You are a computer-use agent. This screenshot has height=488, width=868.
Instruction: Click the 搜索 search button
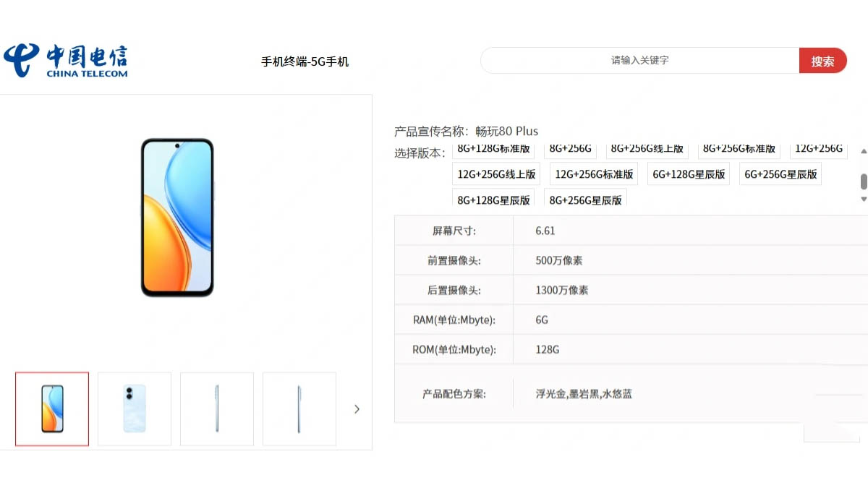tap(823, 60)
